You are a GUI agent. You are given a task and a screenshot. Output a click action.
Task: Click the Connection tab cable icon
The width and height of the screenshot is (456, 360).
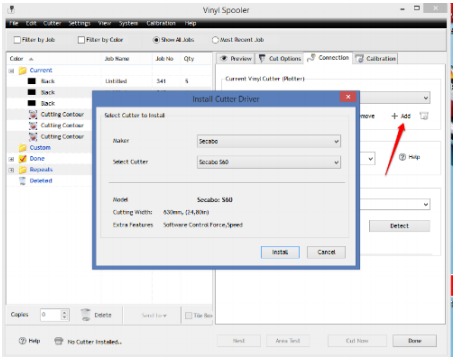(x=311, y=58)
